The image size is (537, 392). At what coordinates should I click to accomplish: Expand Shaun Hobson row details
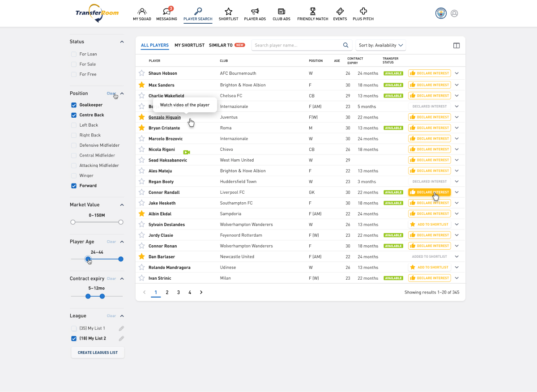tap(457, 73)
